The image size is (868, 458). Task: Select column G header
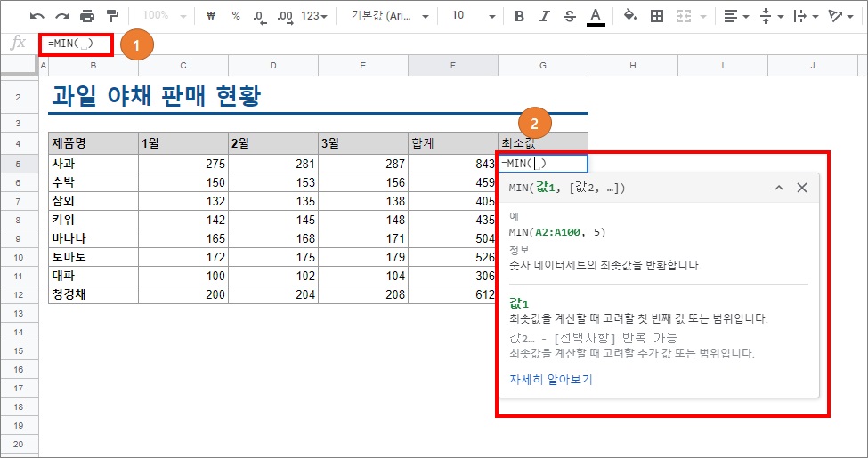click(x=542, y=65)
